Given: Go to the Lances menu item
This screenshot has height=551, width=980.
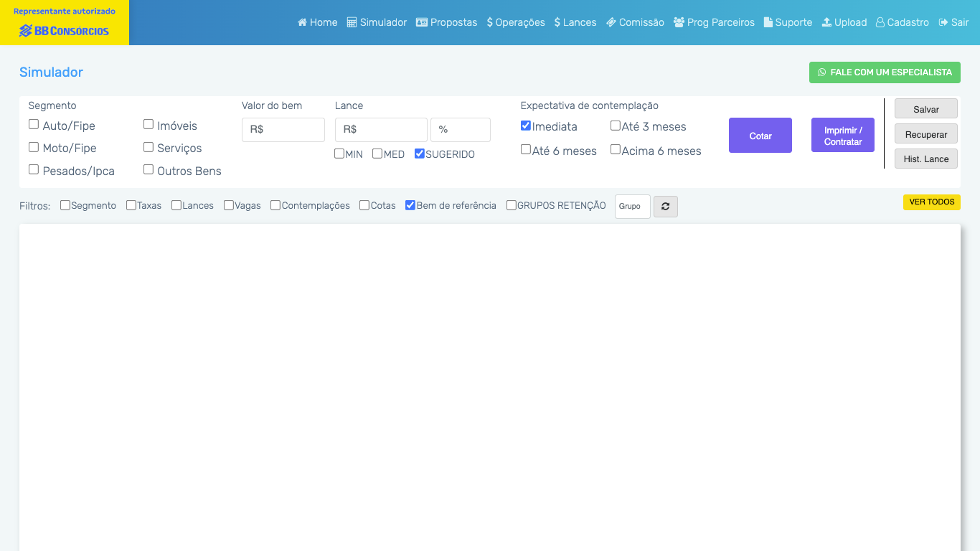Looking at the screenshot, I should pos(575,22).
